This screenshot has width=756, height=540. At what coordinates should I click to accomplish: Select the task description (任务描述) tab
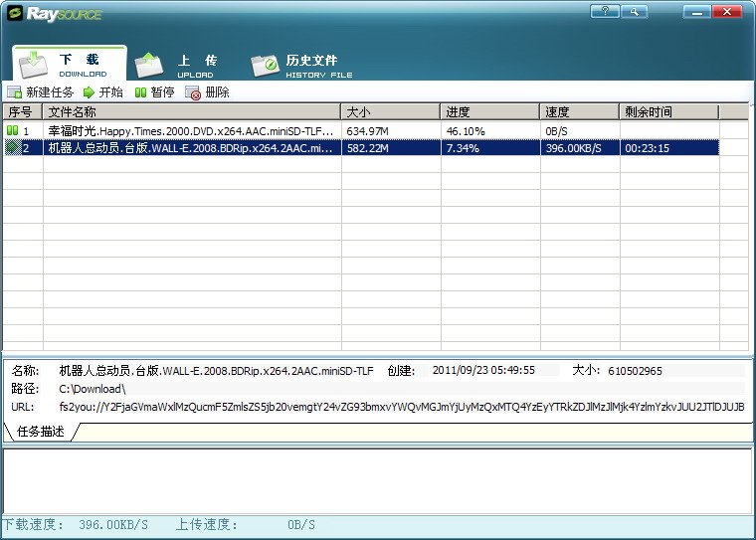(41, 432)
